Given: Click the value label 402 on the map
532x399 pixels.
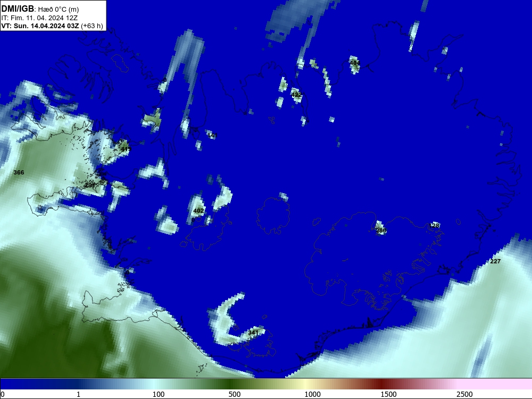Looking at the screenshot, I should (198, 211).
